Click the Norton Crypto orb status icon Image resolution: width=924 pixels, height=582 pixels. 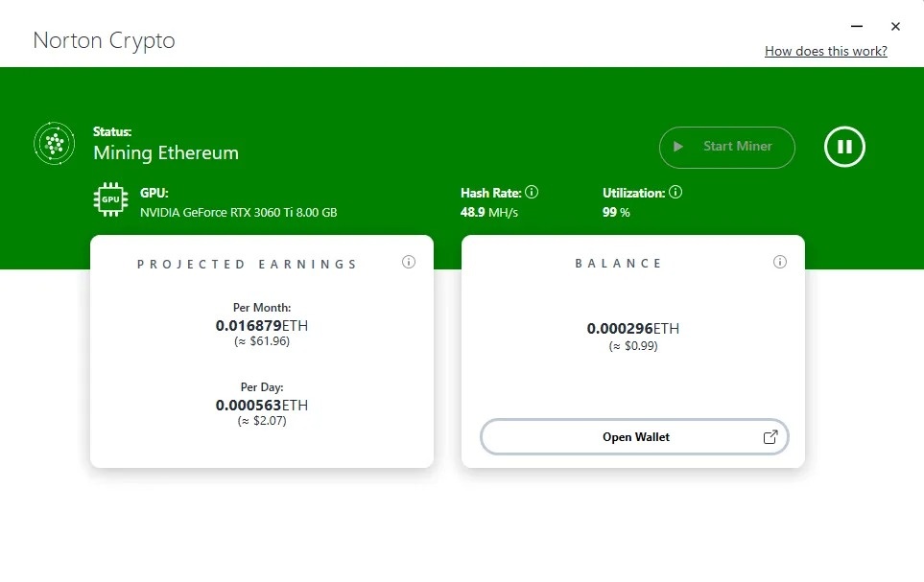(54, 143)
